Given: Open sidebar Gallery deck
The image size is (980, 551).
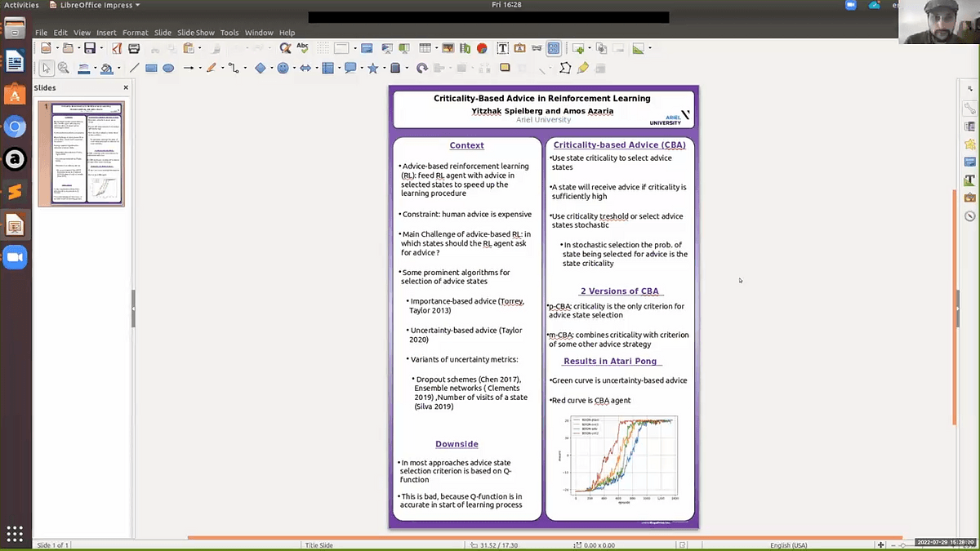Looking at the screenshot, I should [x=969, y=198].
